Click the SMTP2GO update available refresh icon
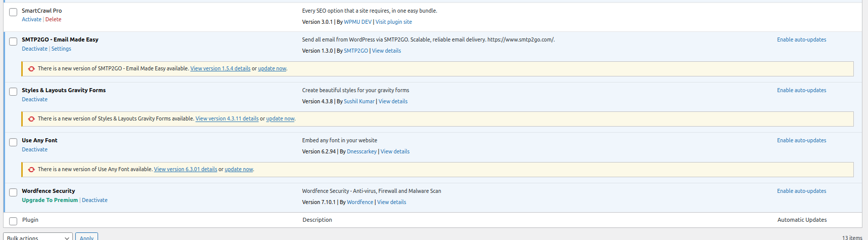The image size is (868, 240). tap(31, 69)
